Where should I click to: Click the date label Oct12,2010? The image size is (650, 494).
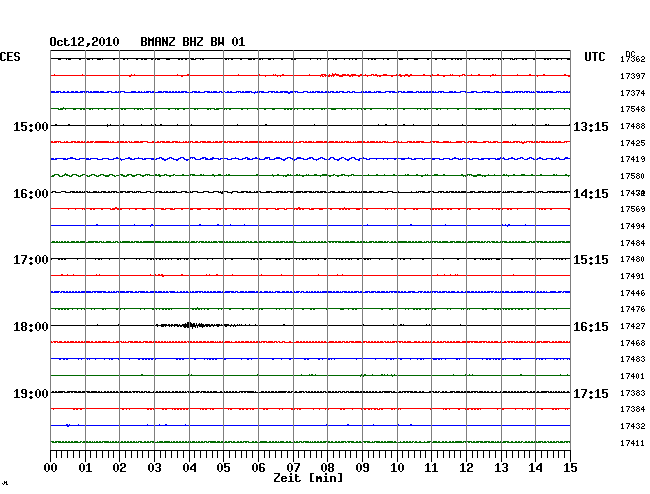pyautogui.click(x=84, y=42)
